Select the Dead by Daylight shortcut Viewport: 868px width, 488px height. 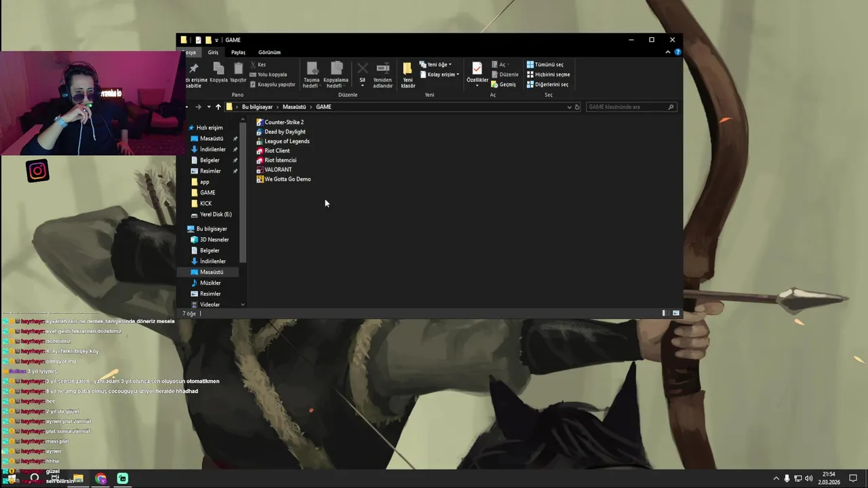point(281,131)
